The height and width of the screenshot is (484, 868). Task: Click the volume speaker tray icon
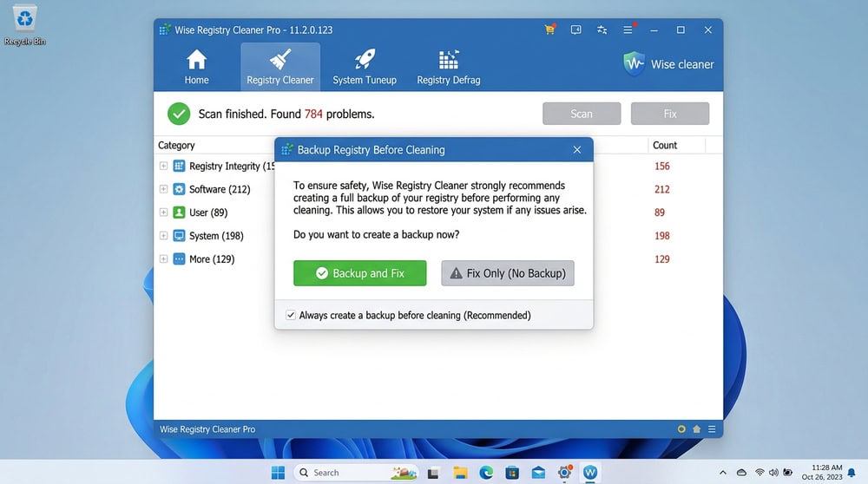tap(773, 473)
